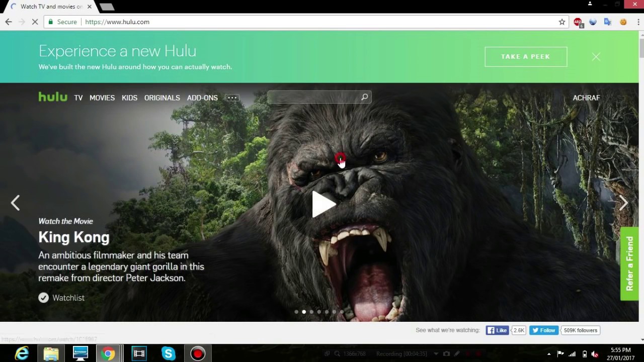
Task: Select the last carousel dot
Action: click(342, 312)
